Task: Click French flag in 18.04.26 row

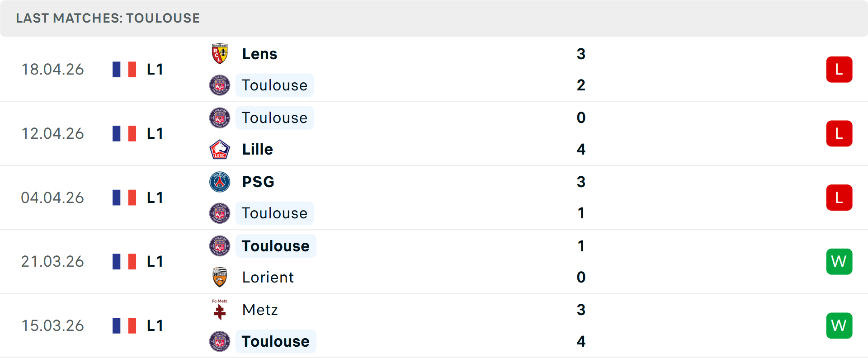Action: [124, 70]
